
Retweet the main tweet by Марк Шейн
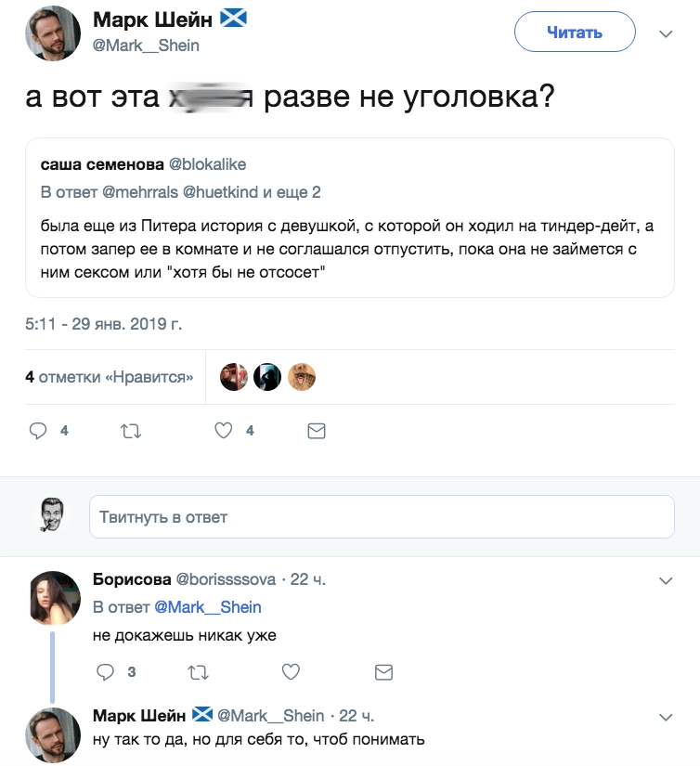pos(131,431)
